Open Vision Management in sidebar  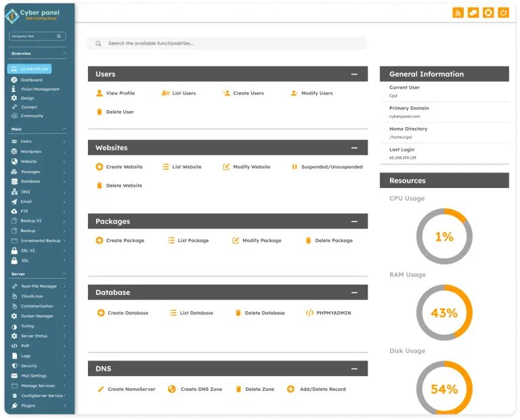click(35, 89)
